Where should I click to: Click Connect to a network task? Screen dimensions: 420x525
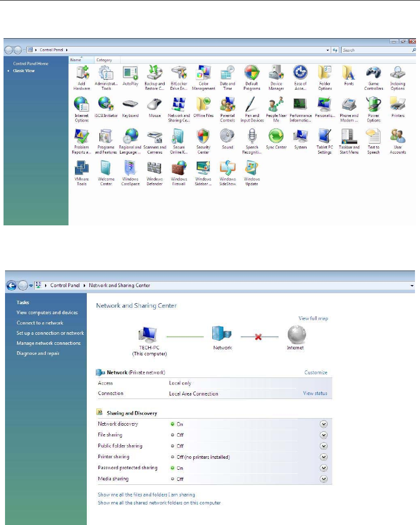(x=40, y=323)
